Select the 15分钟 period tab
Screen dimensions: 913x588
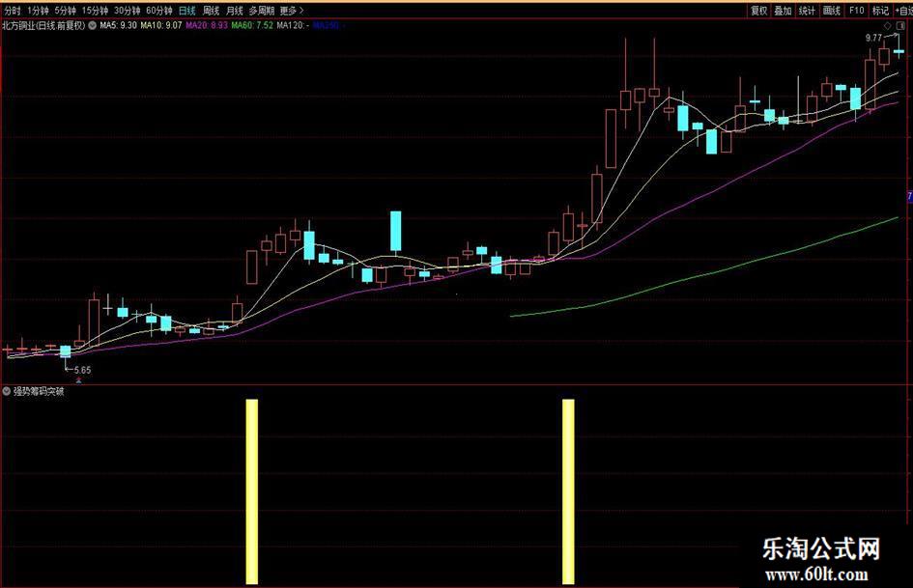click(95, 11)
